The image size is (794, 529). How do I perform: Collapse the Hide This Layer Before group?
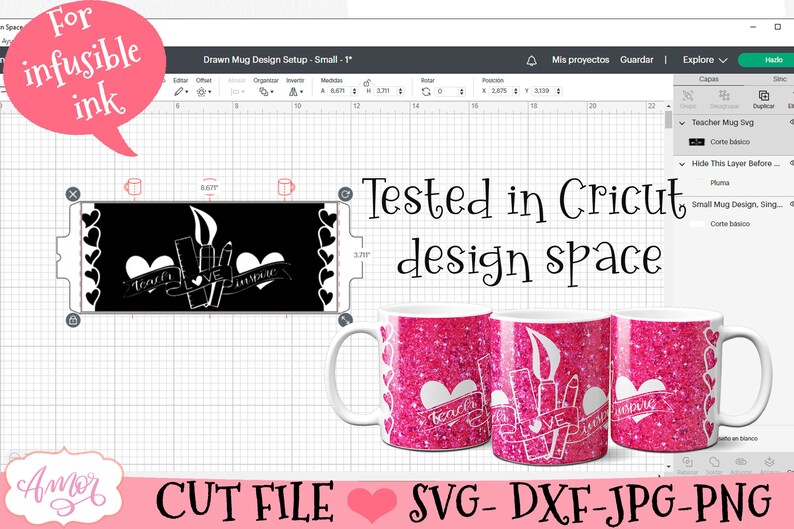pos(682,164)
